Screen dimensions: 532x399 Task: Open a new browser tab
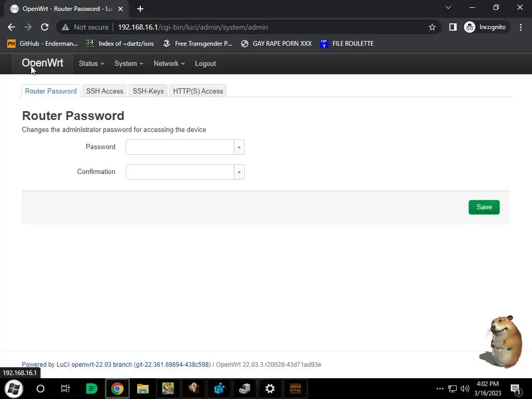pyautogui.click(x=140, y=9)
